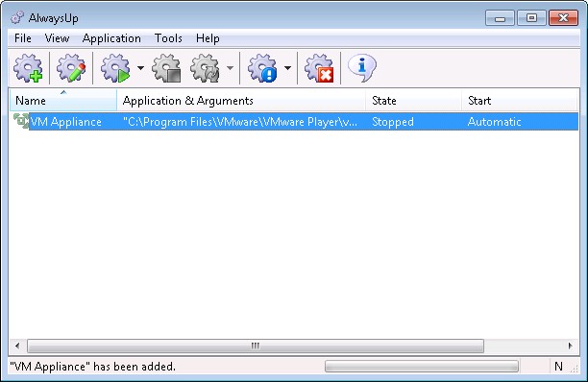
Task: Open the Application menu
Action: click(x=111, y=38)
